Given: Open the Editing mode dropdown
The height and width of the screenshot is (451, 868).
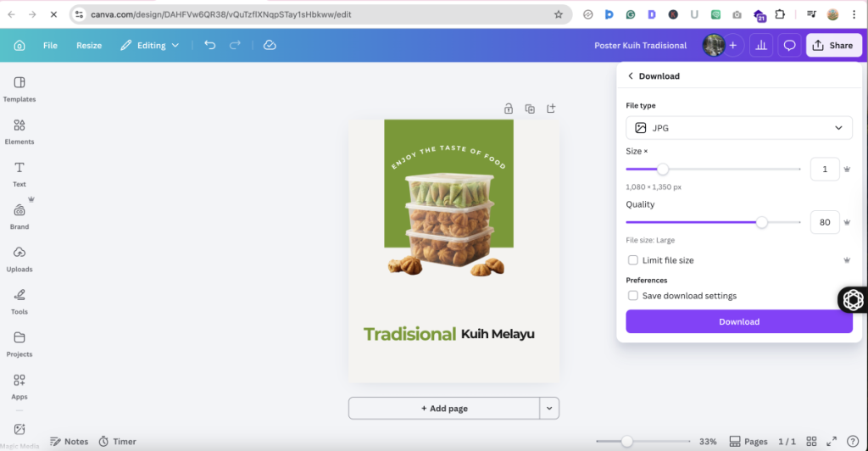Looking at the screenshot, I should point(149,46).
